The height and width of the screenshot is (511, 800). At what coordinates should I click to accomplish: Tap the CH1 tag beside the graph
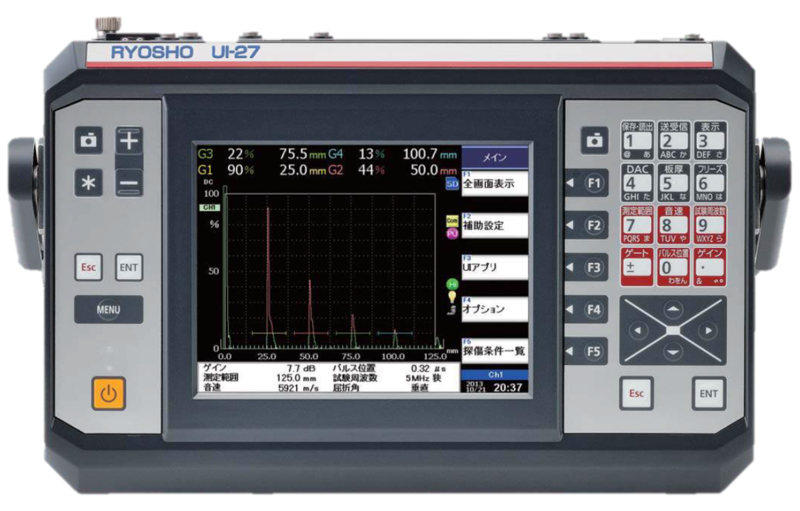tap(210, 208)
